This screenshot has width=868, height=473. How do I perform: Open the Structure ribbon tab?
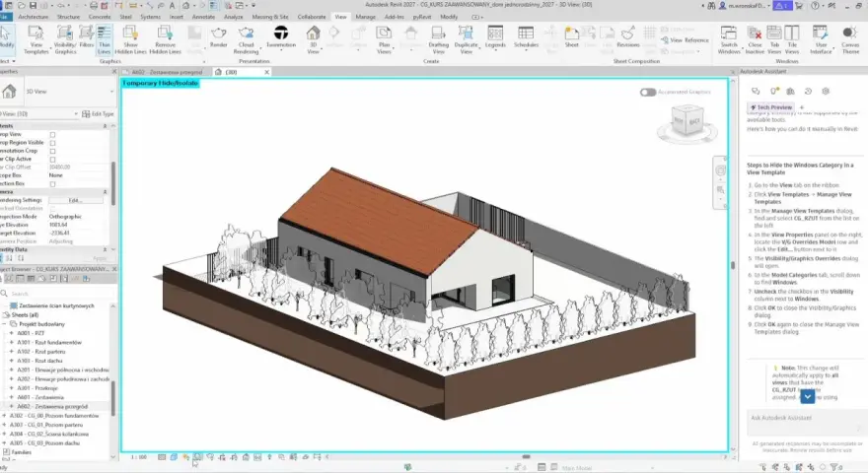tap(68, 17)
